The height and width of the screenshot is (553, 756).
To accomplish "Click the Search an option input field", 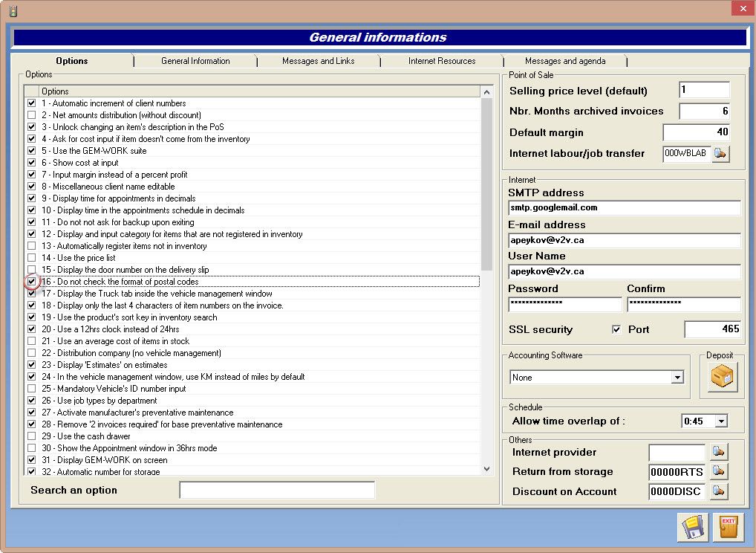I will click(277, 491).
